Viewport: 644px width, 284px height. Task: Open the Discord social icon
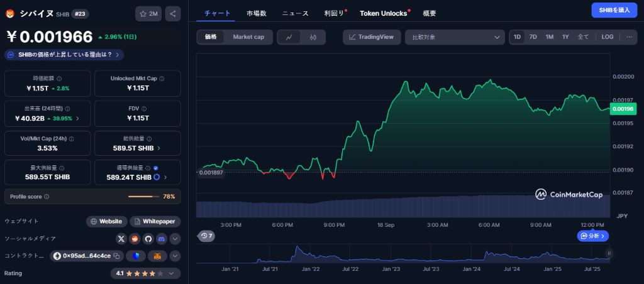[162, 239]
